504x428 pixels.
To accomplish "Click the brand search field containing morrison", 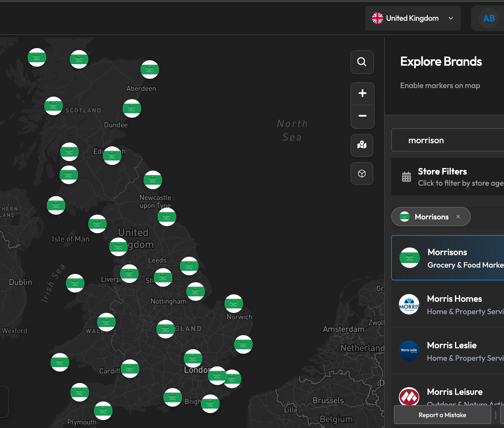I will (x=448, y=140).
